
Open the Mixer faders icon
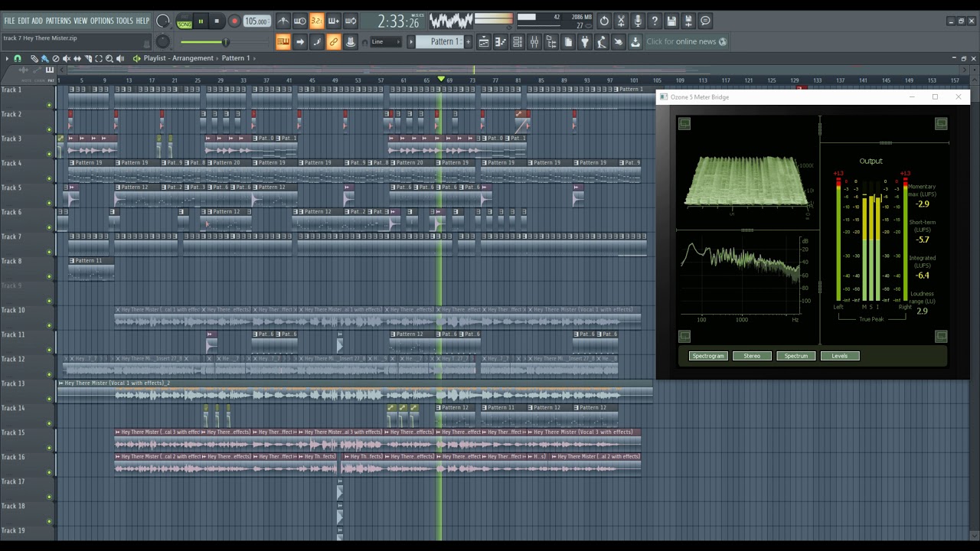(534, 42)
